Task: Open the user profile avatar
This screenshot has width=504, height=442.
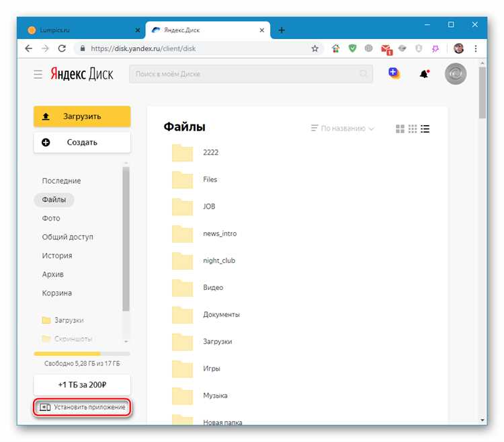Action: (456, 74)
